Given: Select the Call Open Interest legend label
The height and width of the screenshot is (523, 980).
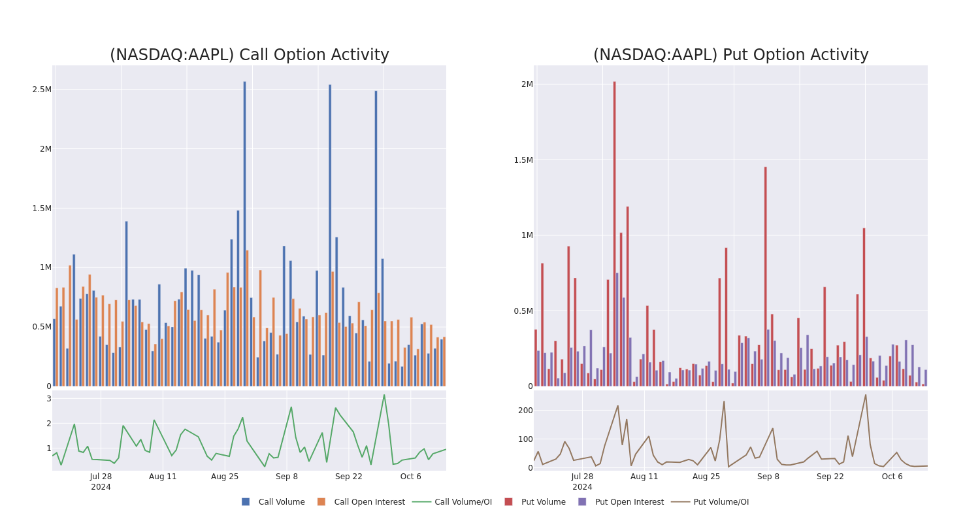Looking at the screenshot, I should (370, 502).
